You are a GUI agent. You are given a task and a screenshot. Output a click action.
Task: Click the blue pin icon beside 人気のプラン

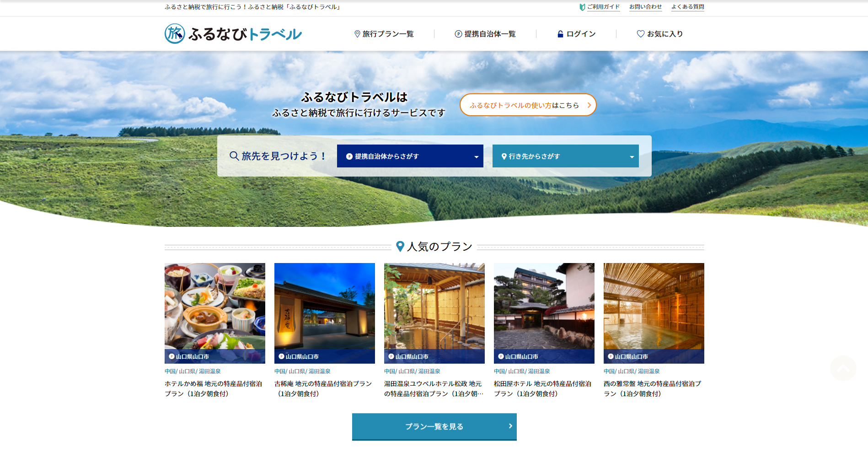tap(400, 247)
